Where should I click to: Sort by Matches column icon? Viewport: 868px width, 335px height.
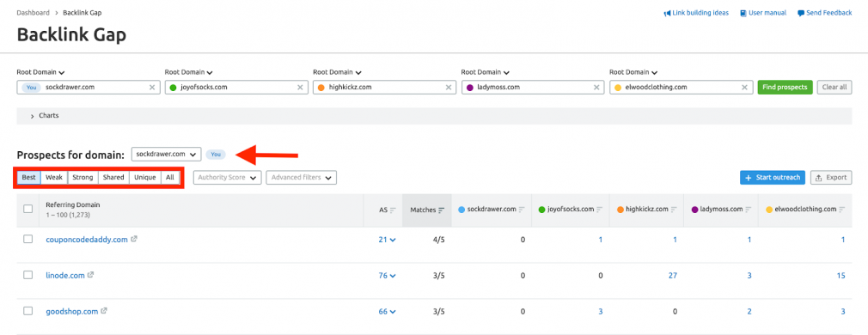[x=442, y=210]
